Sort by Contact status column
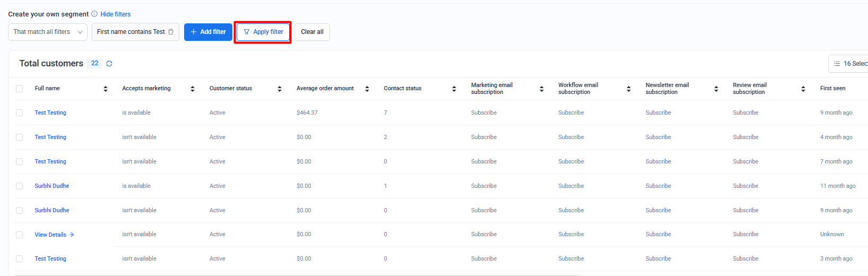The width and height of the screenshot is (868, 276). tap(454, 89)
